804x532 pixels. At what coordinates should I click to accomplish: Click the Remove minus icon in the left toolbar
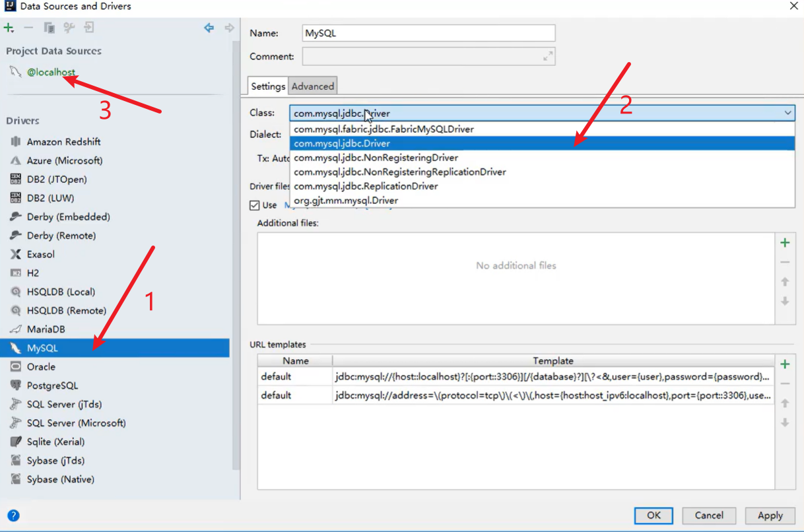[x=28, y=28]
